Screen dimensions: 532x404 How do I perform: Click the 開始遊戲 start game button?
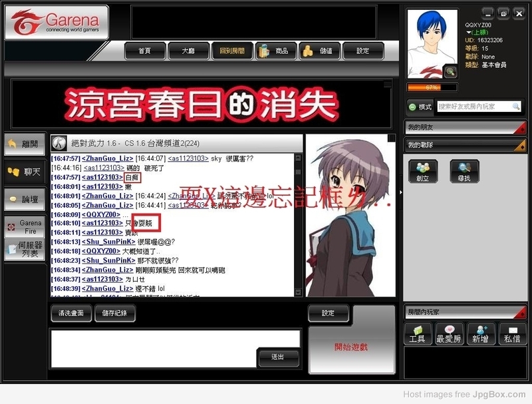350,347
